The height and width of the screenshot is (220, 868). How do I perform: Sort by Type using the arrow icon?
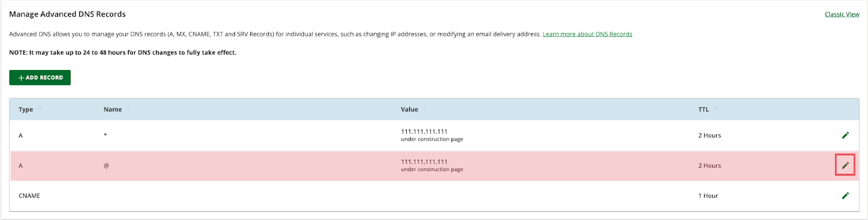point(40,109)
